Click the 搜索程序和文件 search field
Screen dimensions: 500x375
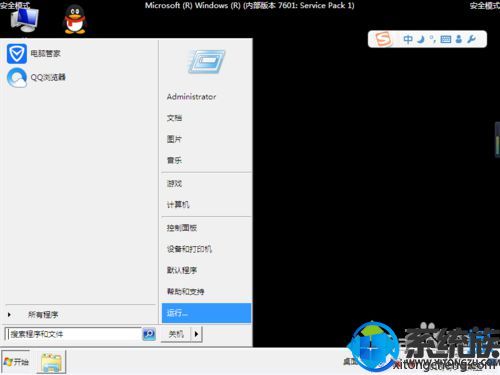coord(73,334)
